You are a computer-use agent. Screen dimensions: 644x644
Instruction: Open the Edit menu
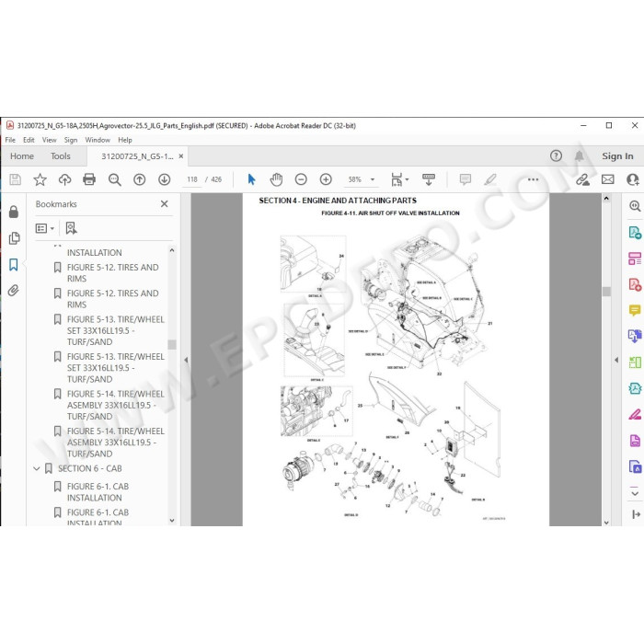(29, 140)
